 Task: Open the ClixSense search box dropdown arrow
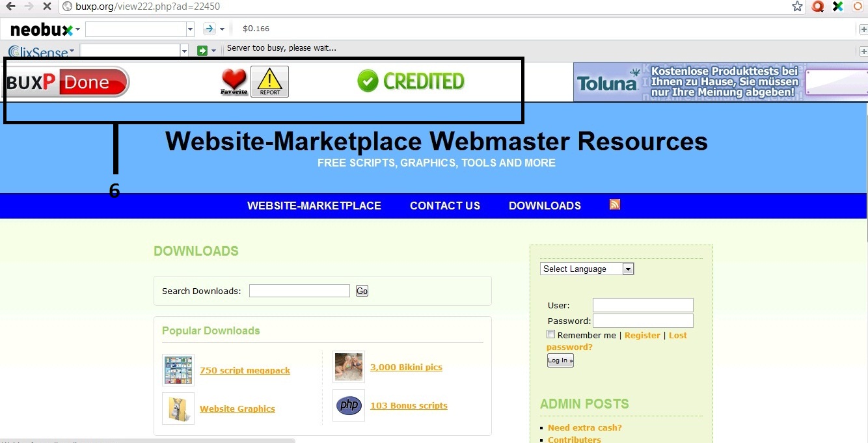pyautogui.click(x=184, y=51)
